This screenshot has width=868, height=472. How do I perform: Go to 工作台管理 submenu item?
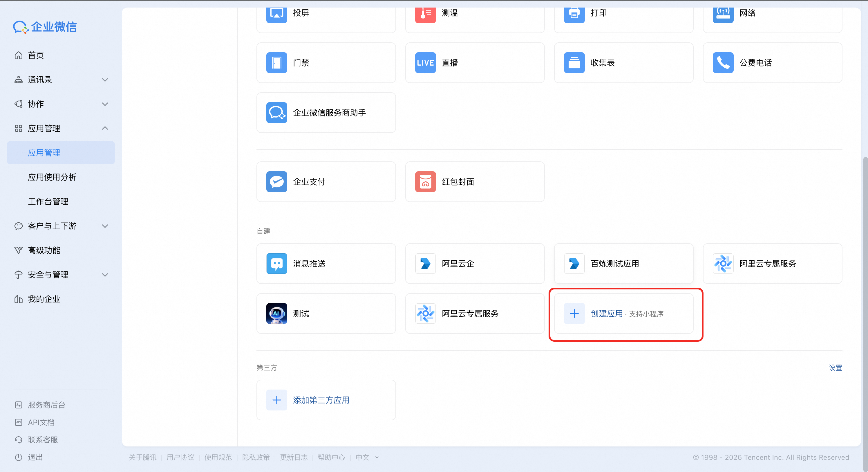point(48,202)
